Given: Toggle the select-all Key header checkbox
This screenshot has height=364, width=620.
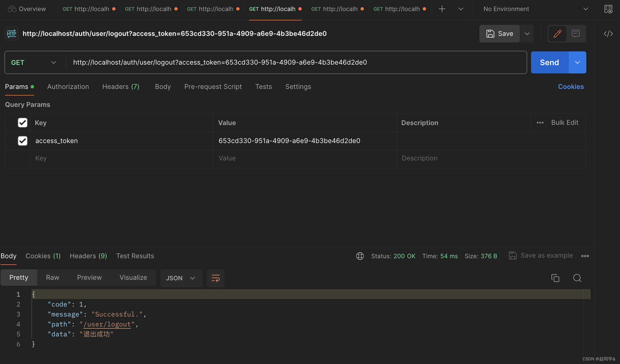Looking at the screenshot, I should coord(23,123).
